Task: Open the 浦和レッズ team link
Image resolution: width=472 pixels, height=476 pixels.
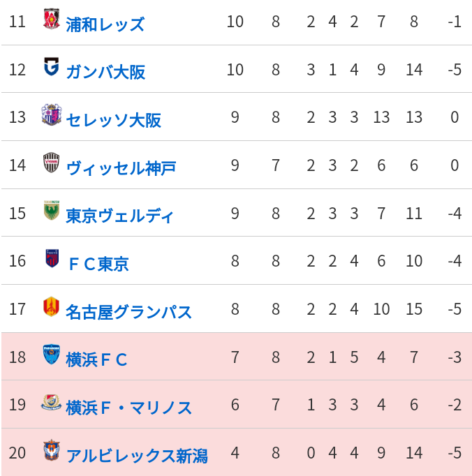Action: [105, 24]
